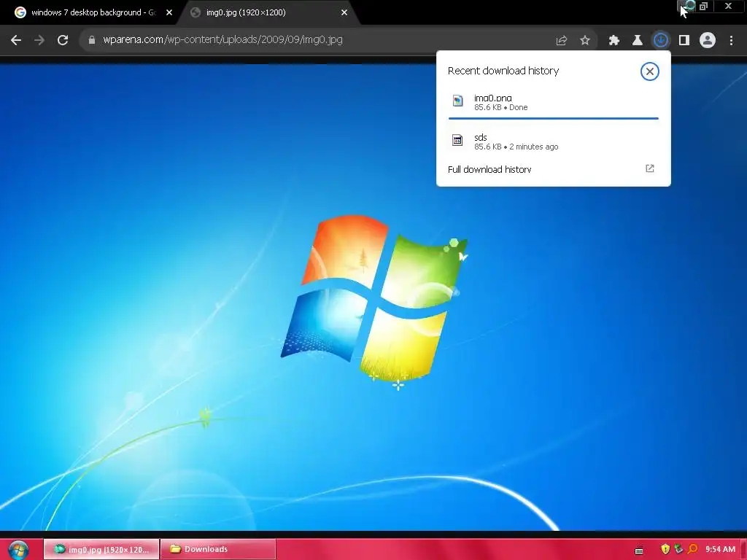Image resolution: width=747 pixels, height=560 pixels.
Task: Open Full download history link
Action: click(x=489, y=169)
